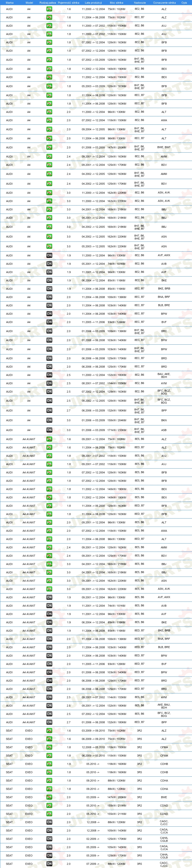Click diesel ON icon in Exeo CAHA, CGLB 3R5 row

pos(49,856)
